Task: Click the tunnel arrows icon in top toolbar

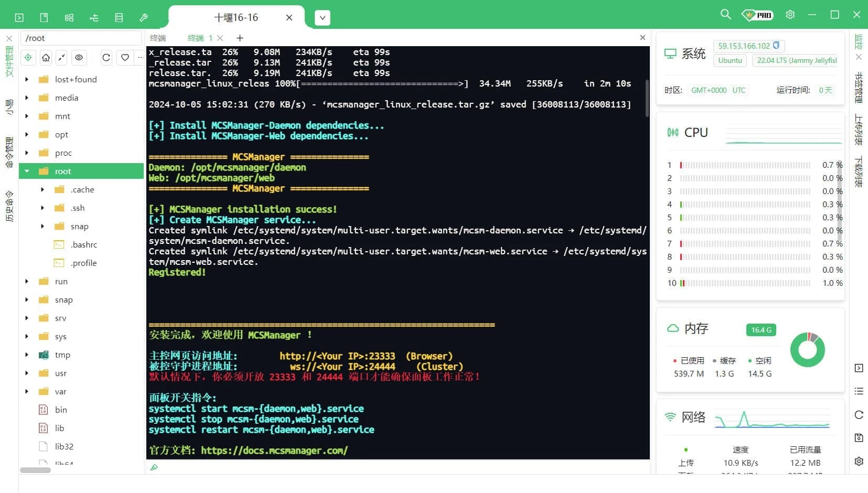Action: click(94, 18)
